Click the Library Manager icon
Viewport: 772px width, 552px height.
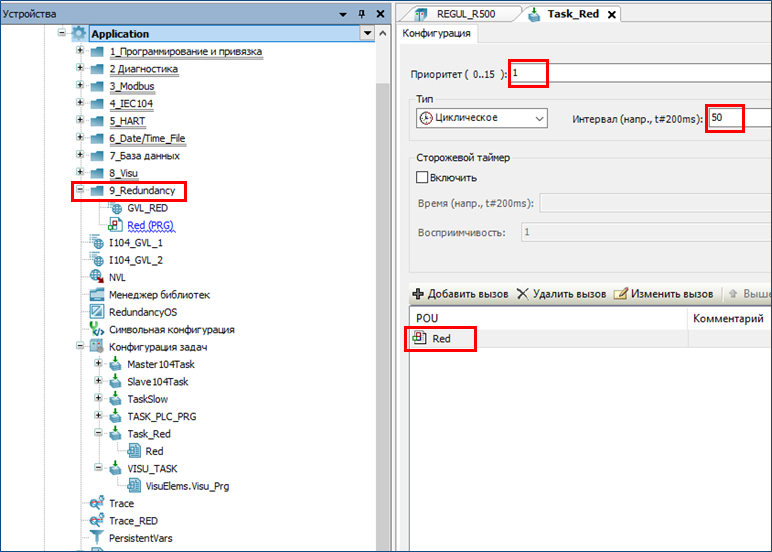tap(97, 295)
